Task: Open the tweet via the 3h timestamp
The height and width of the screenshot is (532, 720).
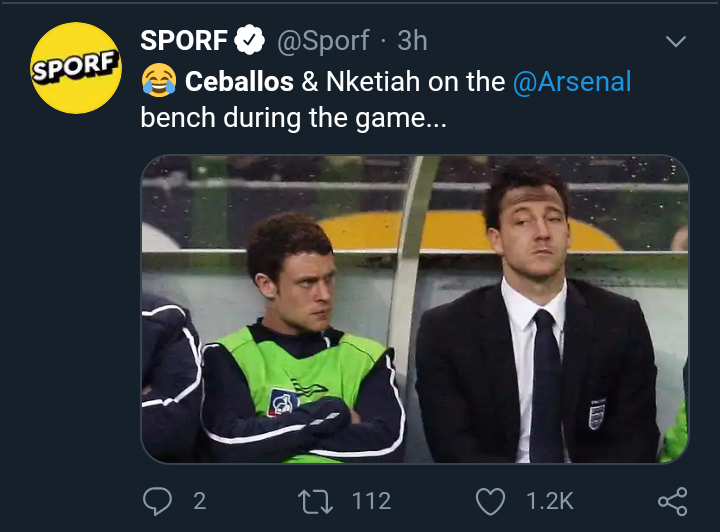Action: pyautogui.click(x=412, y=42)
